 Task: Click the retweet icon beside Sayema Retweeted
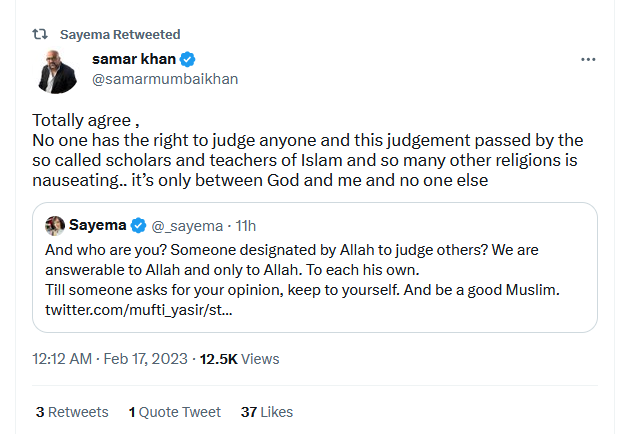coord(40,33)
